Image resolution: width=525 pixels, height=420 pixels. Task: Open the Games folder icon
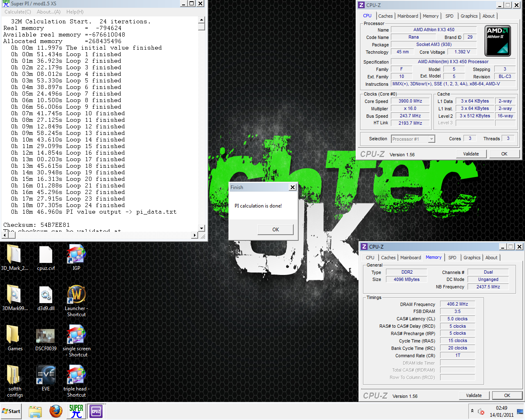pos(15,338)
